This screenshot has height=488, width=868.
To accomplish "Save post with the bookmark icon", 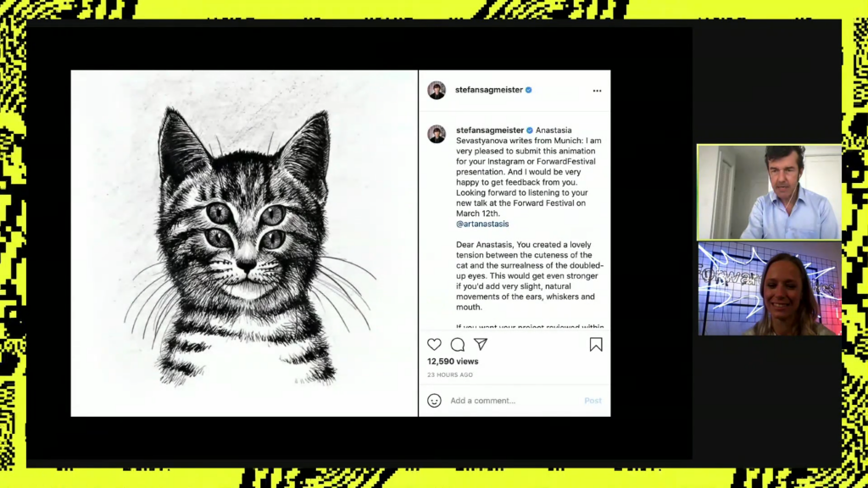I will [596, 344].
